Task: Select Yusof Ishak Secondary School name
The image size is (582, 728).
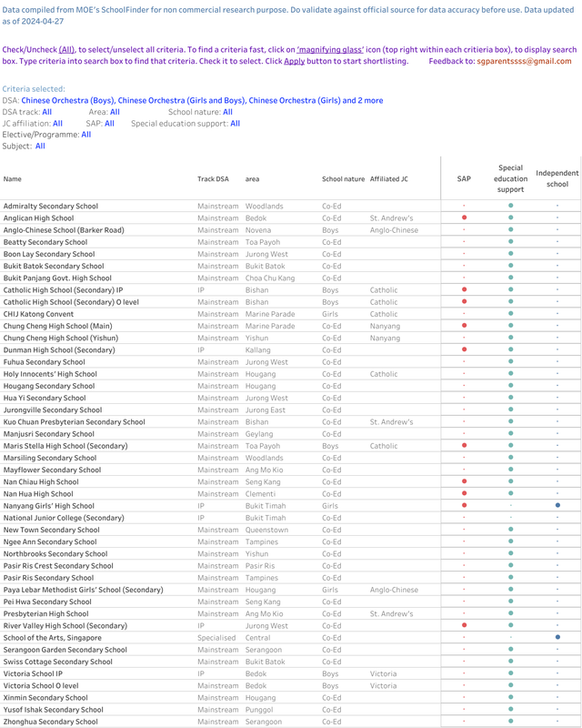Action: click(54, 710)
